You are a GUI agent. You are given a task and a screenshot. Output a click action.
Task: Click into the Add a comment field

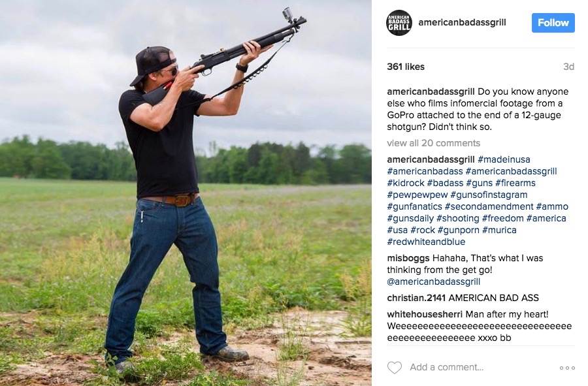[446, 367]
